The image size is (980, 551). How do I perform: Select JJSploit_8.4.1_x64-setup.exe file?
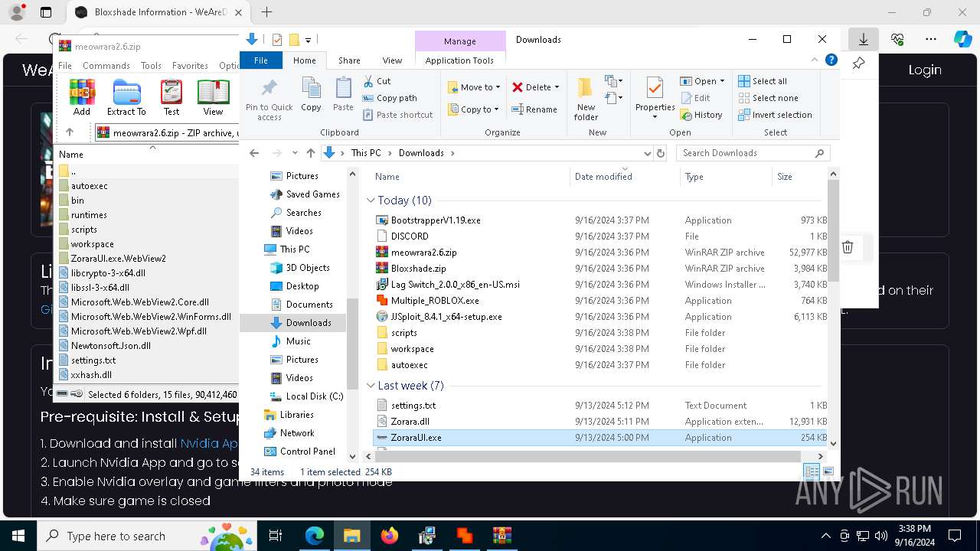[x=446, y=317]
